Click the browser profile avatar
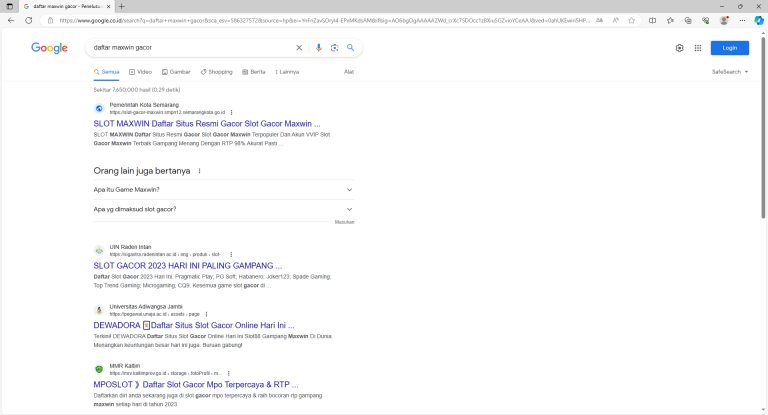The height and width of the screenshot is (415, 768). click(723, 21)
